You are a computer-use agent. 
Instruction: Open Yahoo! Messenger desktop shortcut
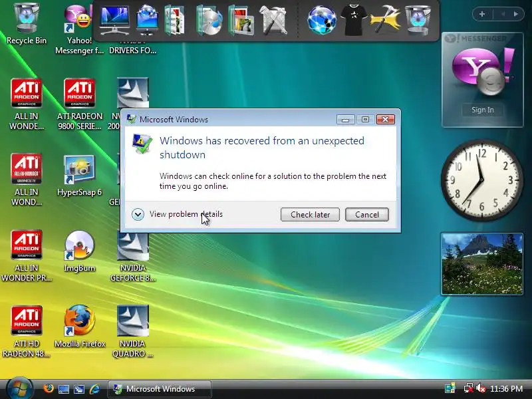[78, 29]
